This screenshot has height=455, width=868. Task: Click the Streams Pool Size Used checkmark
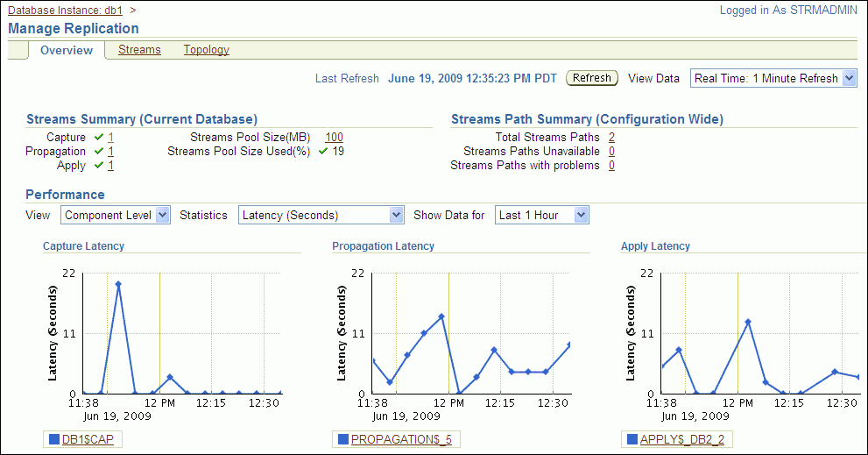(x=323, y=152)
